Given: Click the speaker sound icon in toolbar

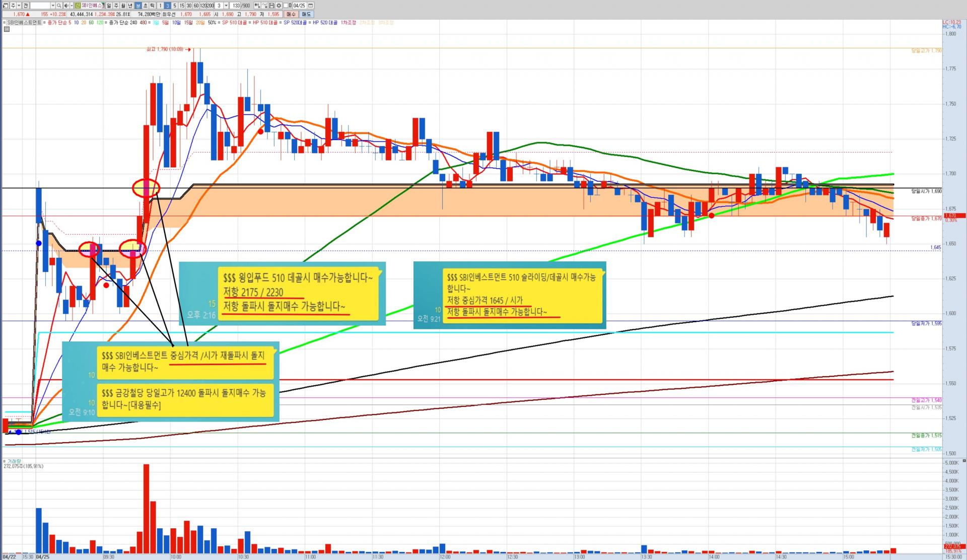Looking at the screenshot, I should [66, 6].
